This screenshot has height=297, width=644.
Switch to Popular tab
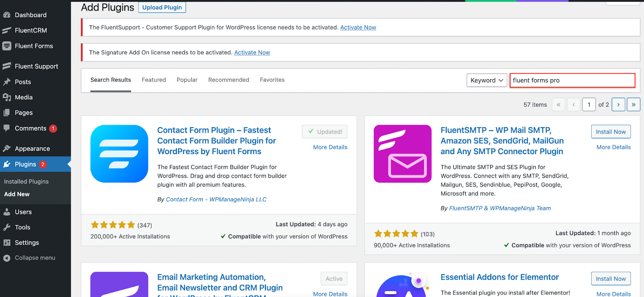187,80
